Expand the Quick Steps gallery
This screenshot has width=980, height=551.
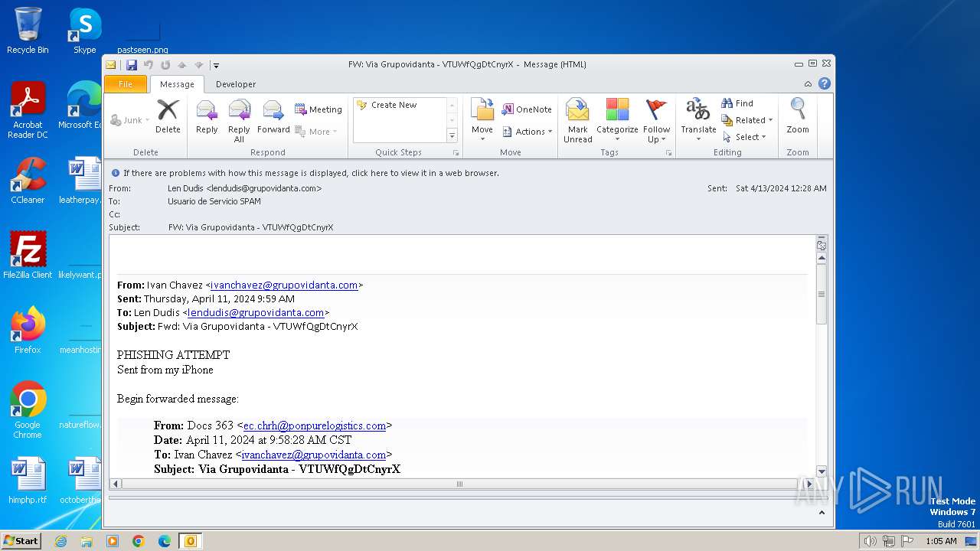point(452,135)
